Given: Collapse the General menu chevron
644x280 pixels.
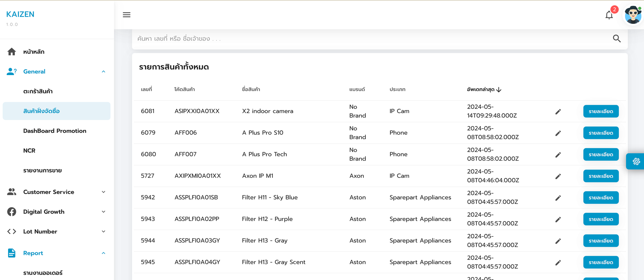Looking at the screenshot, I should point(103,72).
